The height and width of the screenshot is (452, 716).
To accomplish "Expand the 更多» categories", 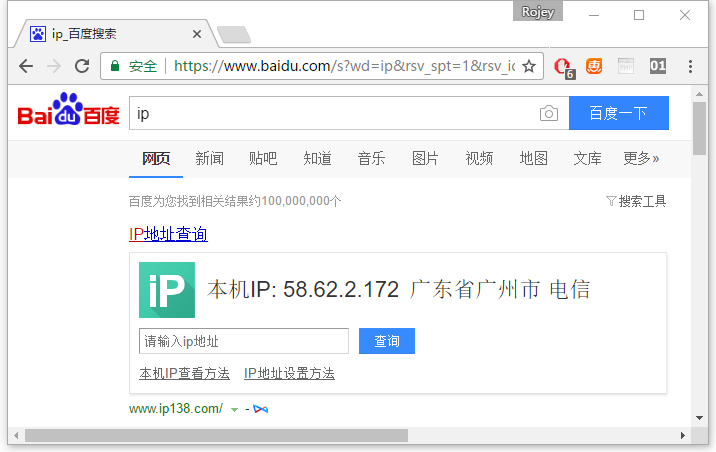I will tap(641, 159).
